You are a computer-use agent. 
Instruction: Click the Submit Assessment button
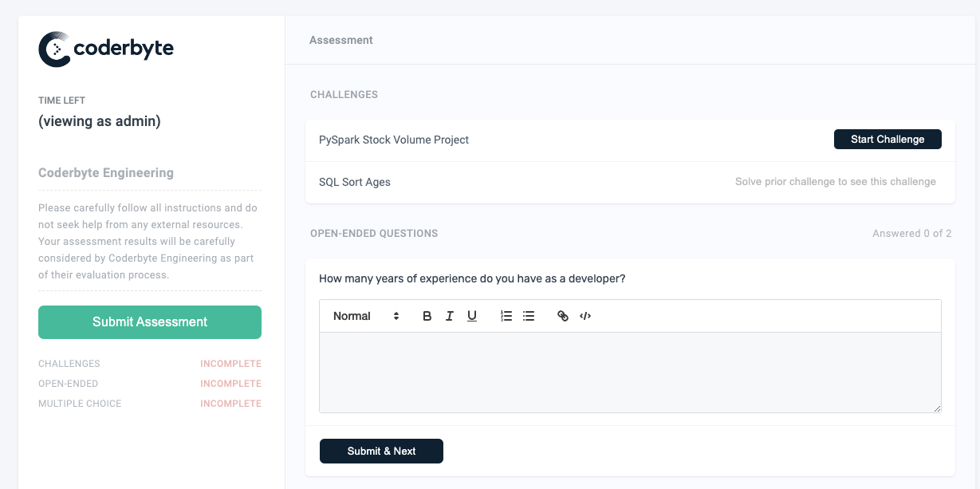pyautogui.click(x=149, y=322)
